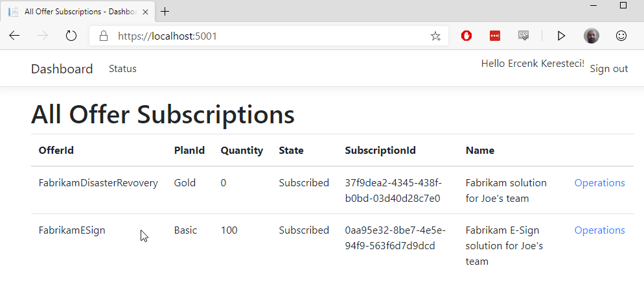
Task: Click the Quantity column header
Action: point(242,150)
